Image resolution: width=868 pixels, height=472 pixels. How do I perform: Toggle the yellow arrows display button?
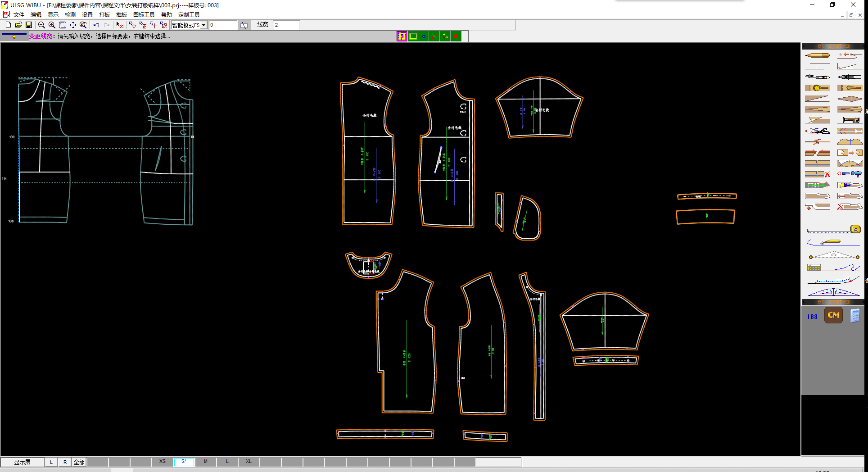coord(445,36)
